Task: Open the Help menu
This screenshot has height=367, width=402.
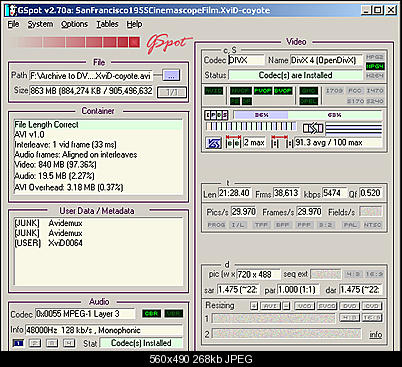Action: coord(134,24)
